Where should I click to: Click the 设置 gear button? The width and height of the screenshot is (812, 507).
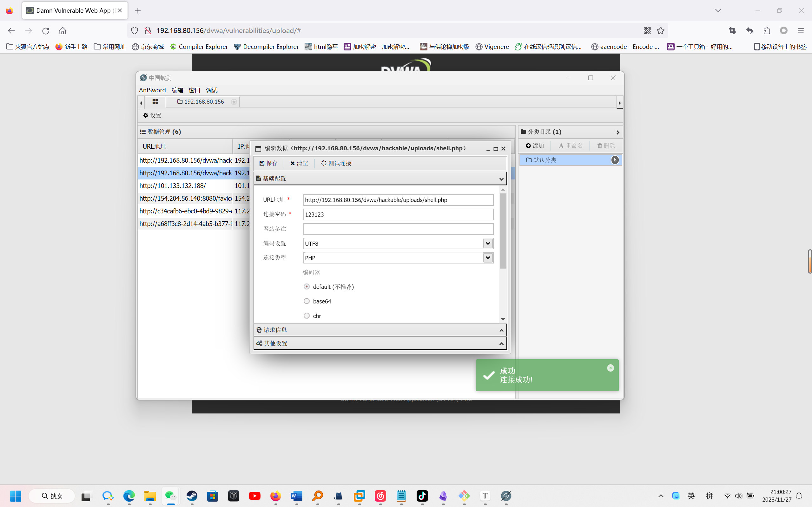pos(152,115)
